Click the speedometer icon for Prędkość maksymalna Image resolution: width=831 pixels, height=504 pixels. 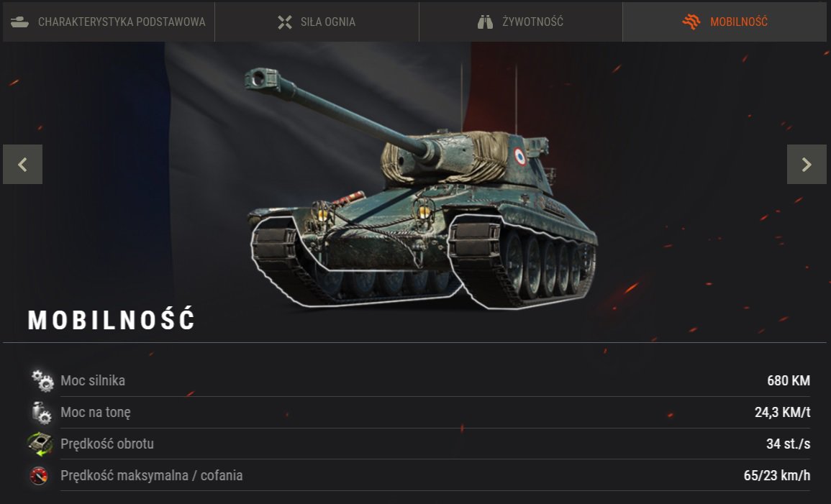click(39, 475)
